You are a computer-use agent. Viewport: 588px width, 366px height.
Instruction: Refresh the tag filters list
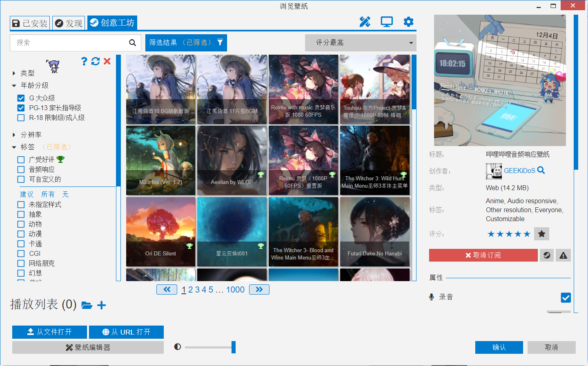coord(96,61)
